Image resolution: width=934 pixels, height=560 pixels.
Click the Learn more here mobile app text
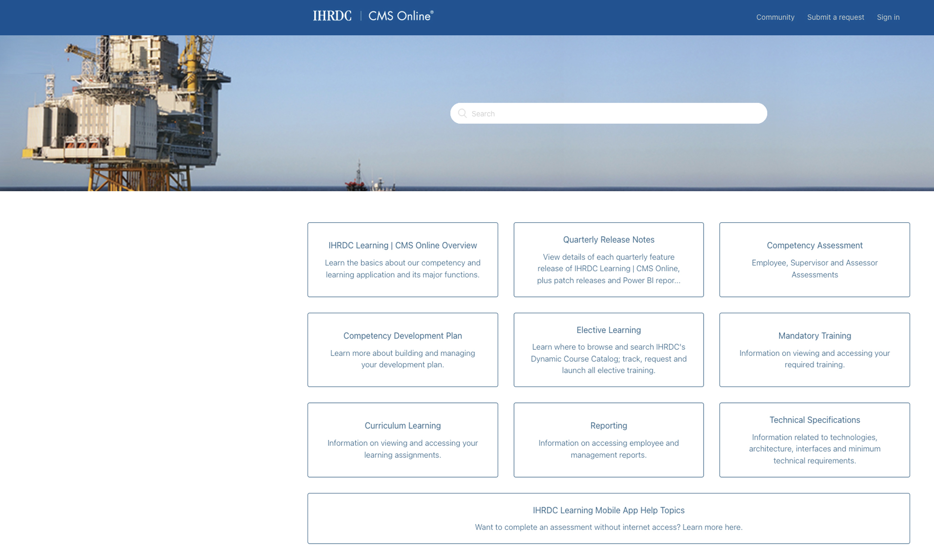click(x=712, y=527)
